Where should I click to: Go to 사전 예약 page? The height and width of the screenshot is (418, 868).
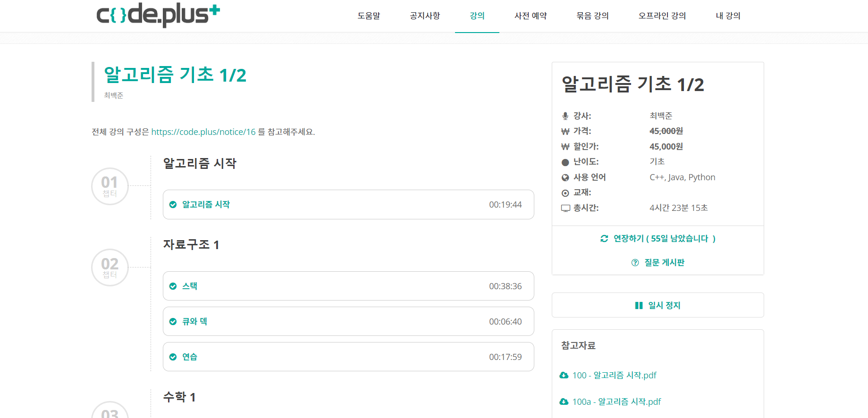point(531,16)
